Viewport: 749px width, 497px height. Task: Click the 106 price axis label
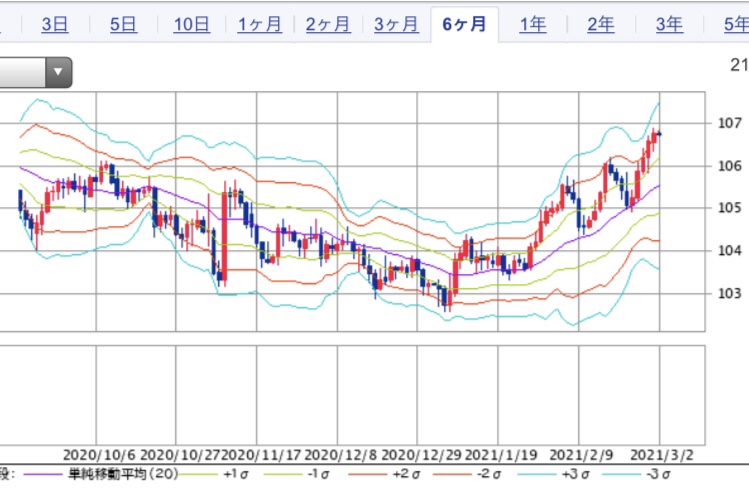(730, 166)
